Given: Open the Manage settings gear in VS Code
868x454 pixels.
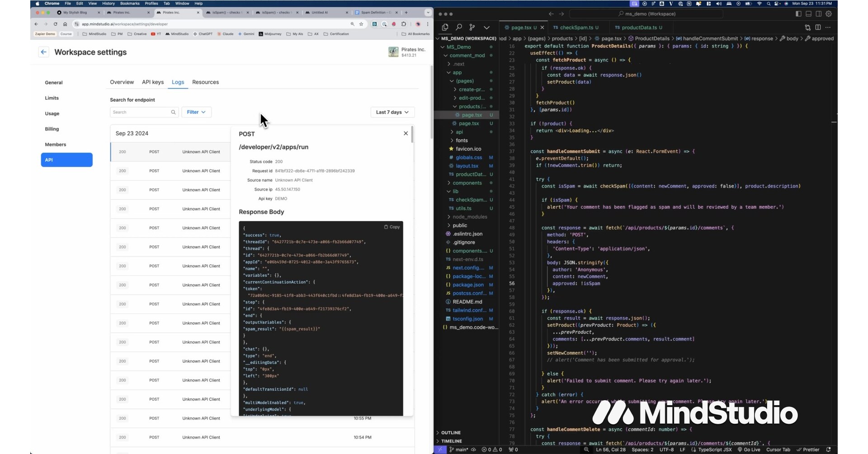Looking at the screenshot, I should [829, 14].
